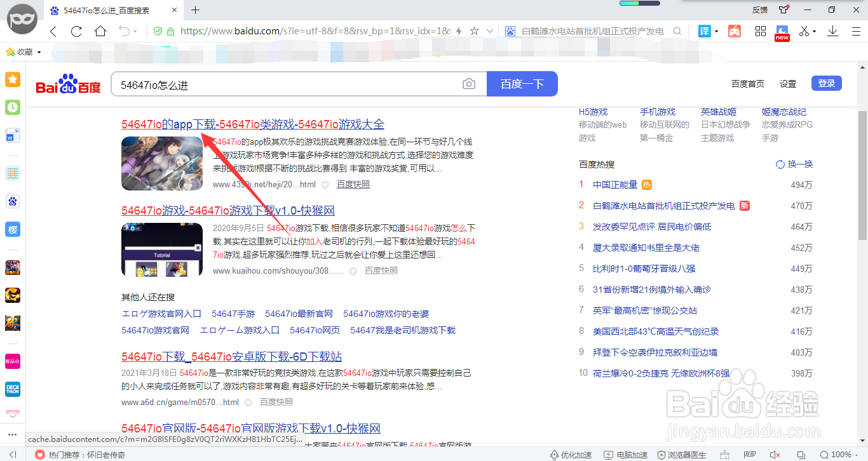Expand options for the www.kuaihou.com result
Image resolution: width=868 pixels, height=461 pixels.
tap(353, 271)
